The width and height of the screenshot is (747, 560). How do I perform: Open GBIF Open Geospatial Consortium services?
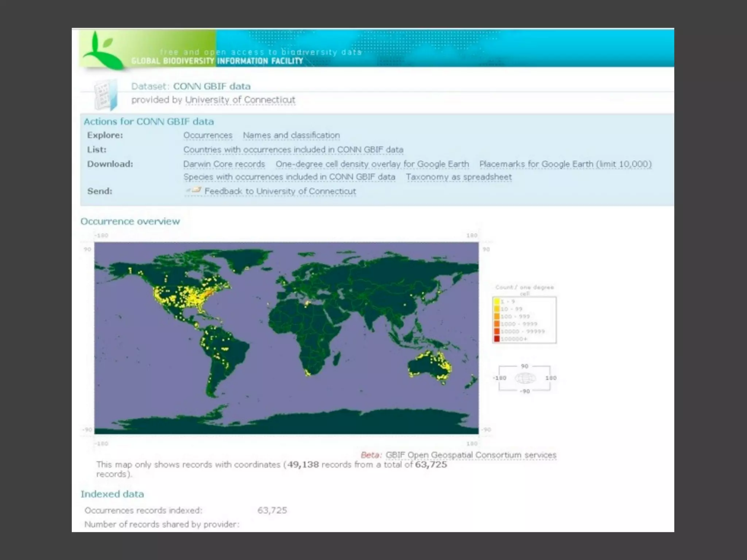(x=471, y=455)
